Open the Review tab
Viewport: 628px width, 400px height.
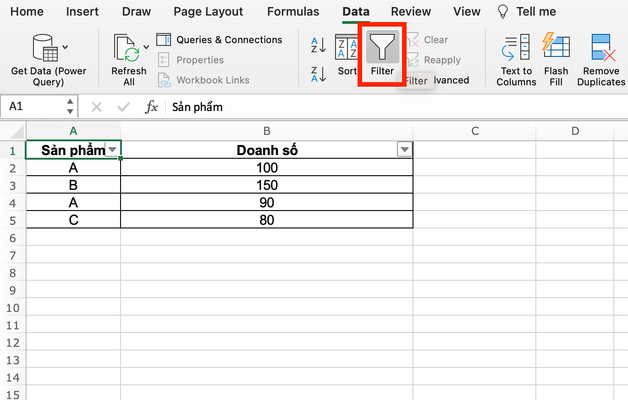pyautogui.click(x=411, y=12)
